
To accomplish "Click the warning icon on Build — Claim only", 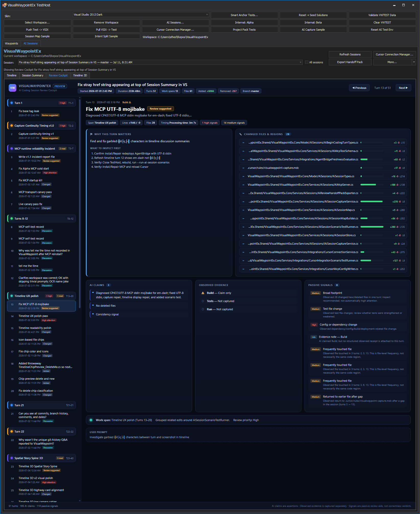I will [203, 293].
